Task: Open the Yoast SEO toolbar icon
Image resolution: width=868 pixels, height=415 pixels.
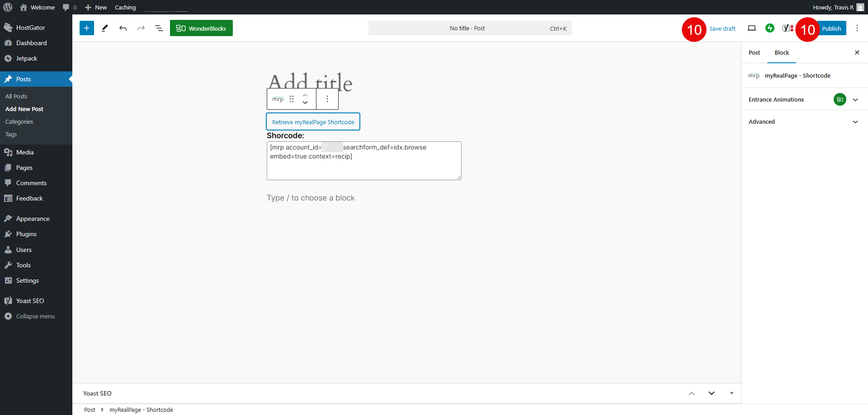Action: point(788,28)
